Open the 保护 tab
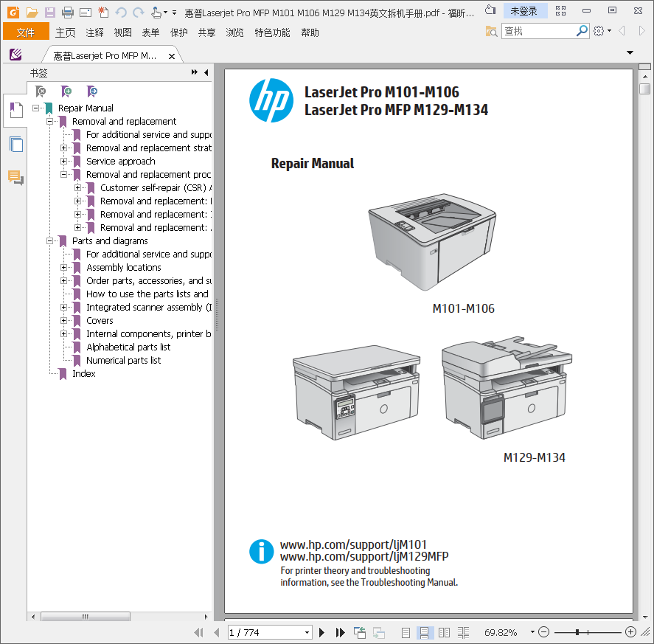Screen dimensions: 654x644 [179, 32]
